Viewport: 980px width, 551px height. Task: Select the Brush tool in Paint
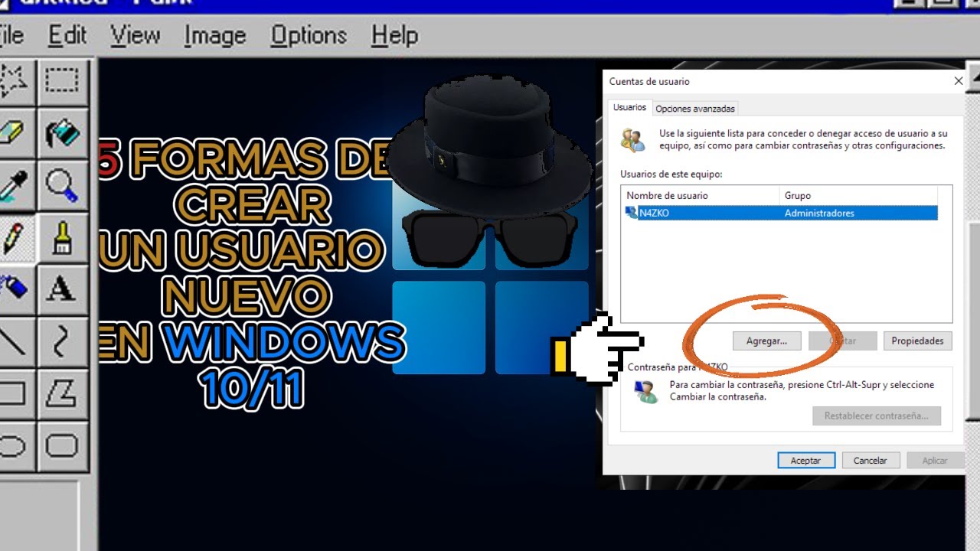[63, 237]
